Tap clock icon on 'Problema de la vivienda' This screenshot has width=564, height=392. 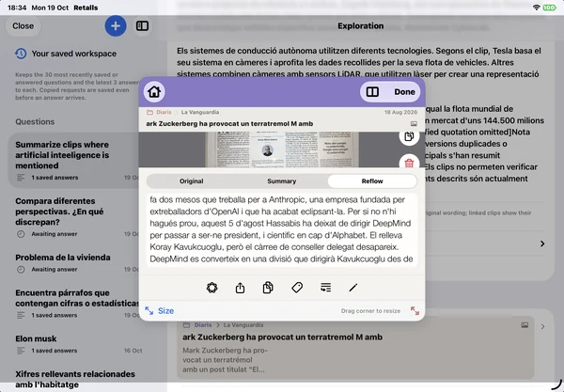(x=21, y=270)
